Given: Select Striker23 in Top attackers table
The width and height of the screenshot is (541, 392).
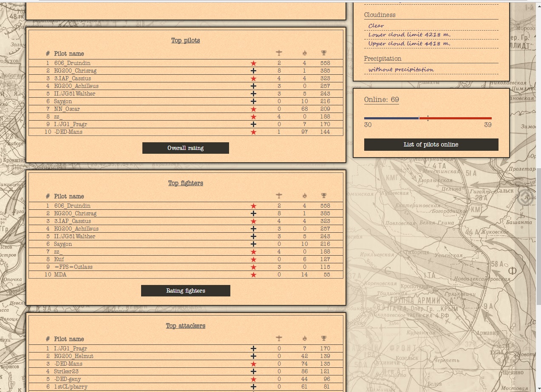Looking at the screenshot, I should 66,372.
